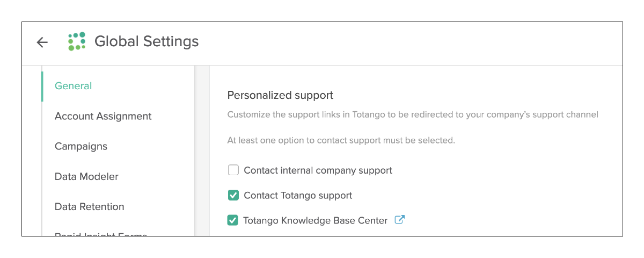This screenshot has height=258, width=644.
Task: Click the Contact Totango support label
Action: [x=298, y=195]
